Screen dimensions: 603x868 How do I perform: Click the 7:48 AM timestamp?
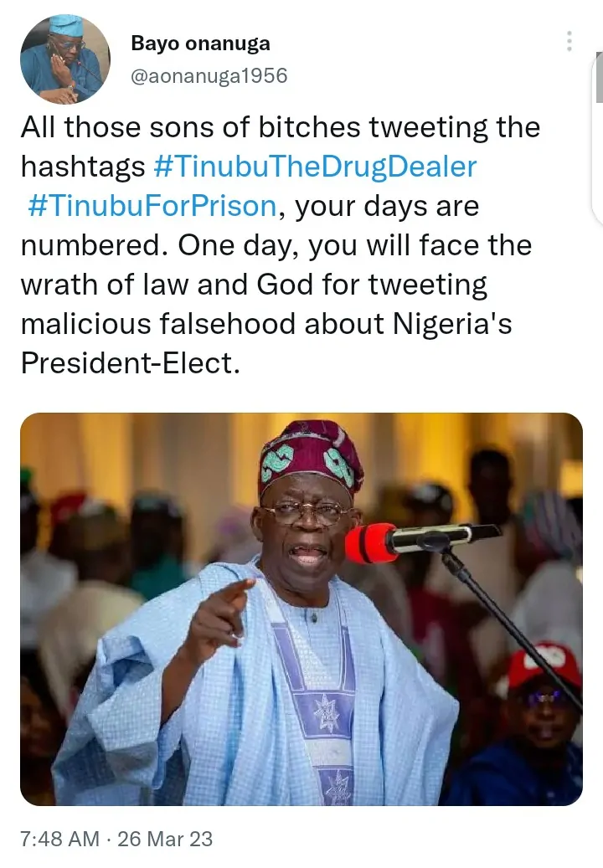click(x=59, y=838)
